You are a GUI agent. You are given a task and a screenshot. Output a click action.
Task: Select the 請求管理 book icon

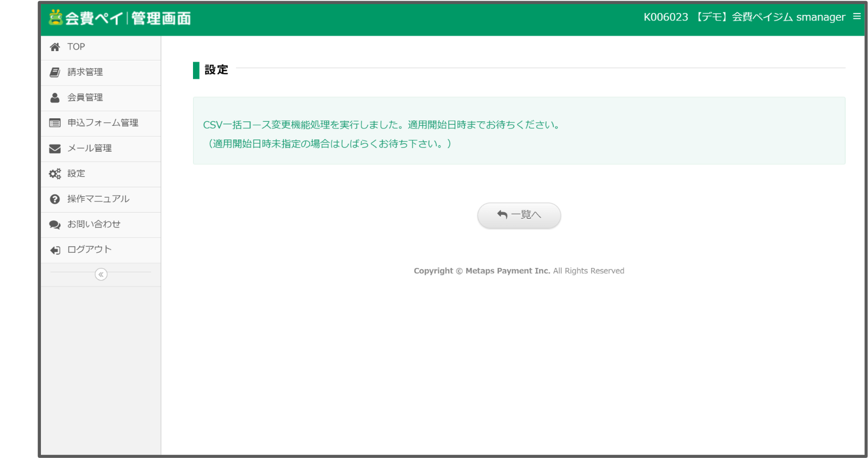[55, 72]
